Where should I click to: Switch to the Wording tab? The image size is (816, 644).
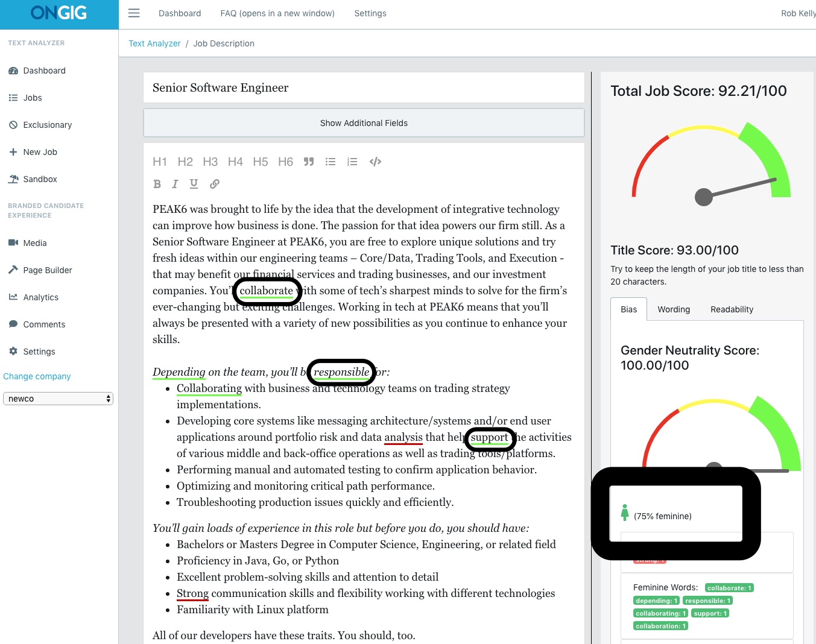pyautogui.click(x=674, y=309)
